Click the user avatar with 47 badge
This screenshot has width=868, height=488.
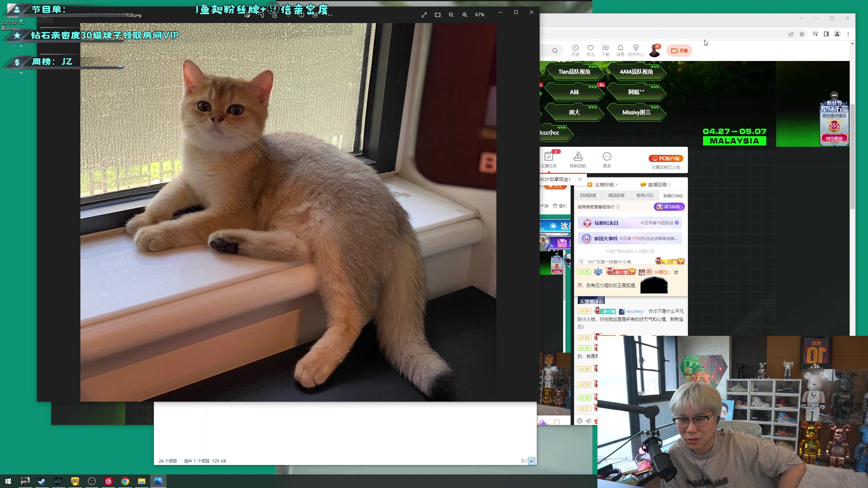point(655,50)
